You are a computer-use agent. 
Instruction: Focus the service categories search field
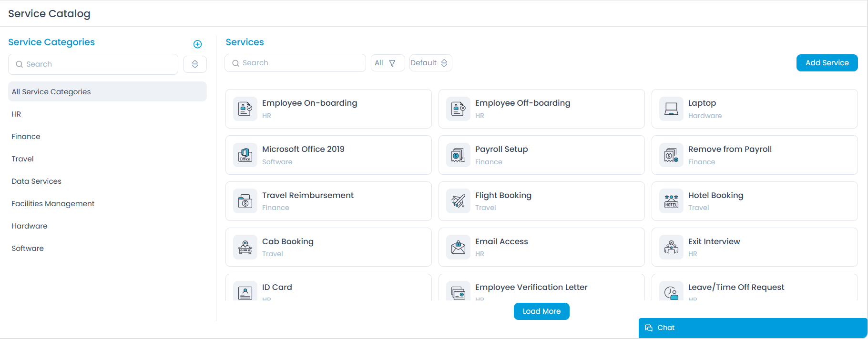pyautogui.click(x=93, y=64)
